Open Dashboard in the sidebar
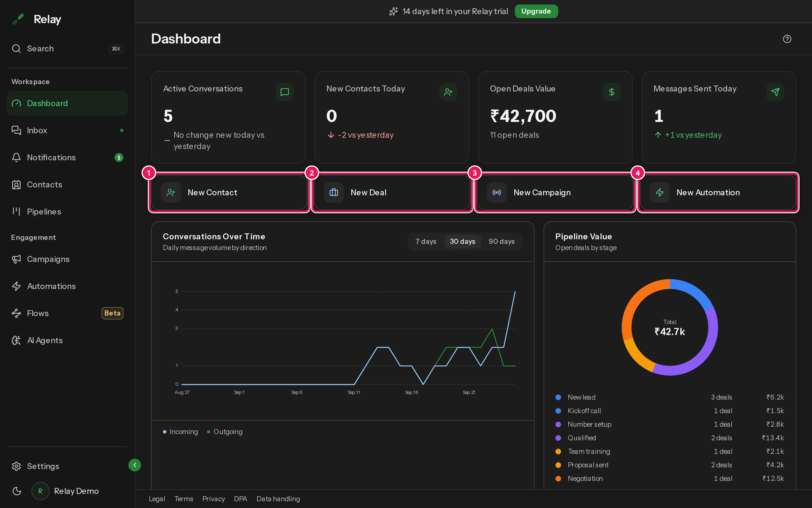Viewport: 812px width, 508px height. pos(67,103)
